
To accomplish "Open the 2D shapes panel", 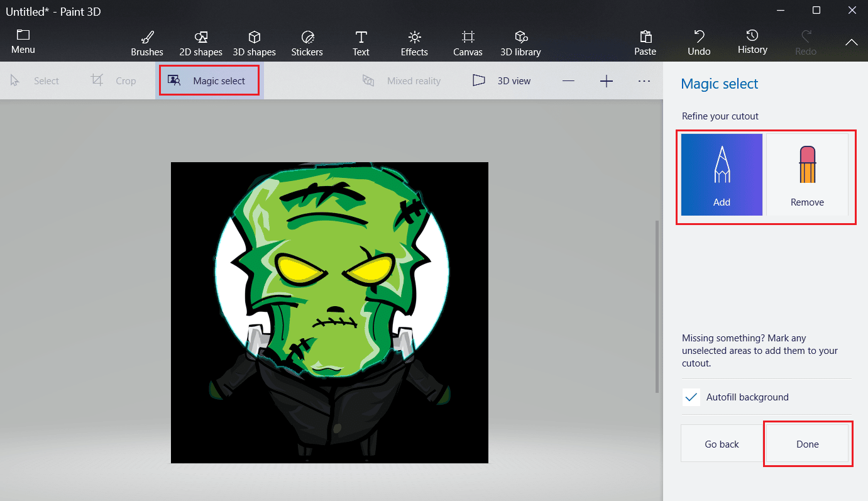I will click(x=201, y=43).
